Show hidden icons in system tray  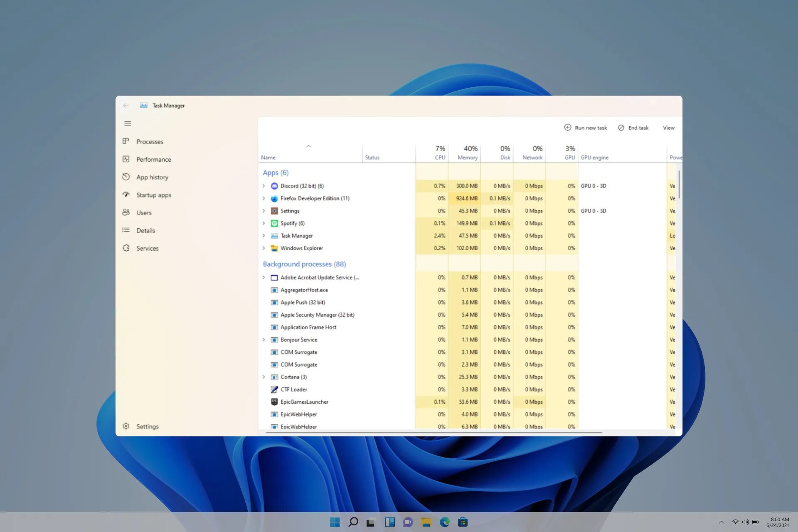tap(722, 522)
